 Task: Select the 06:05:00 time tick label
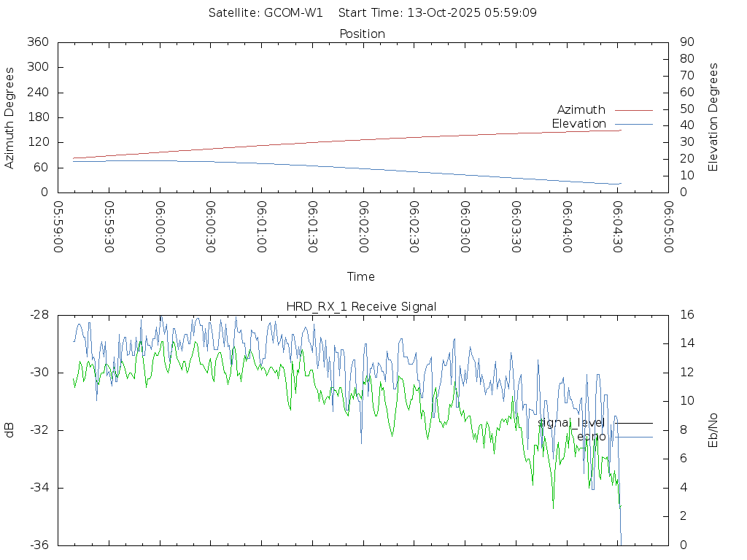tap(668, 227)
